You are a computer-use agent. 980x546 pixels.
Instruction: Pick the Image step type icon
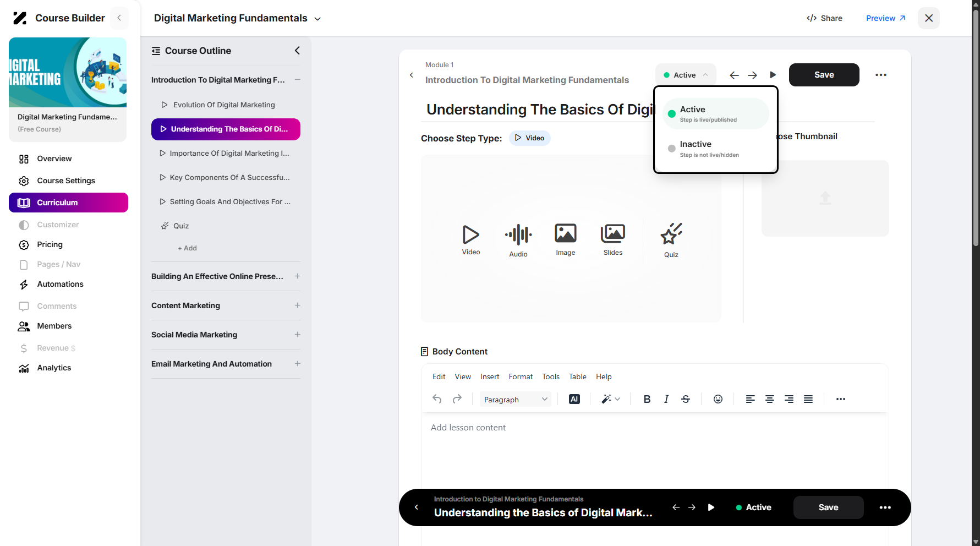point(566,240)
